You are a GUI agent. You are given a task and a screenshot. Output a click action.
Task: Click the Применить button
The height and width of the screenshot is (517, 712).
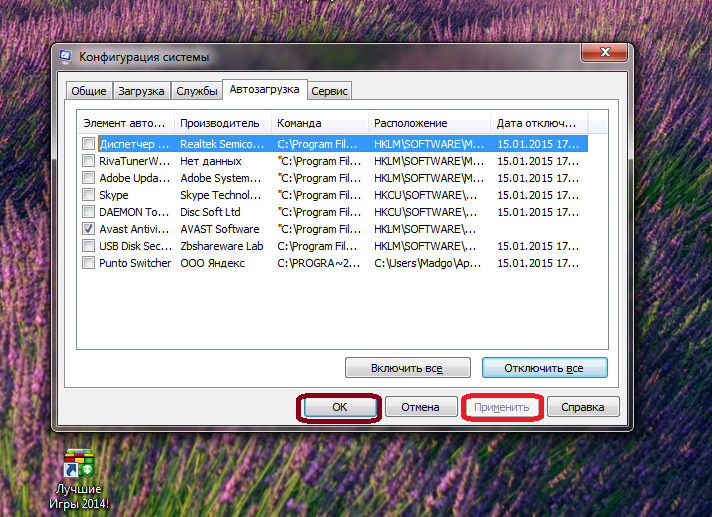(501, 407)
